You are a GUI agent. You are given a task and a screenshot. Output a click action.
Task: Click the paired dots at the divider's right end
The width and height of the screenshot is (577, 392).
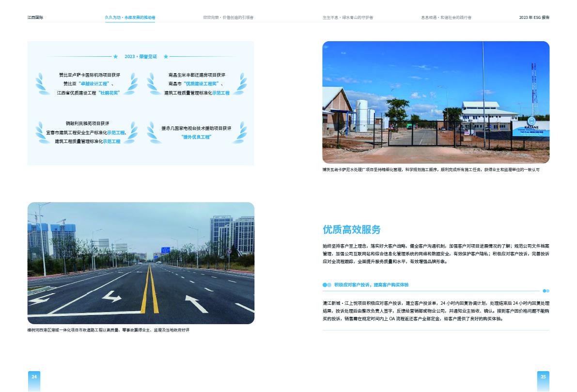coord(546,291)
